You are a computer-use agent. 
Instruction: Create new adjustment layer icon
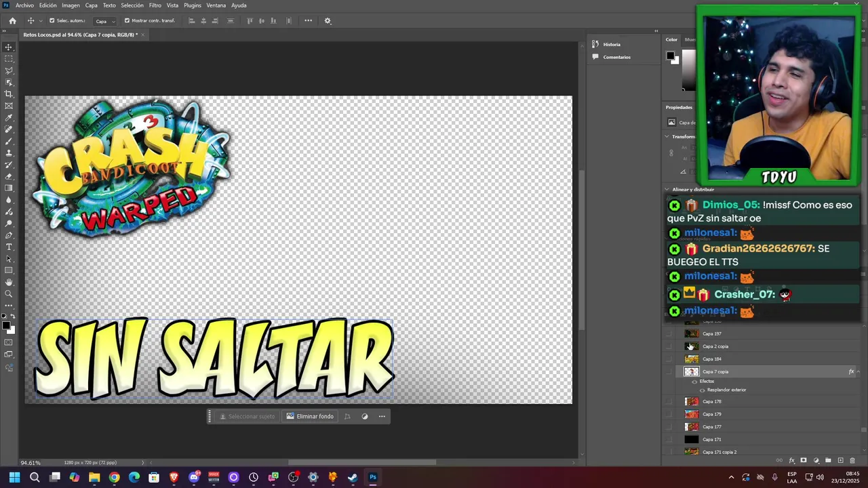pos(816,460)
